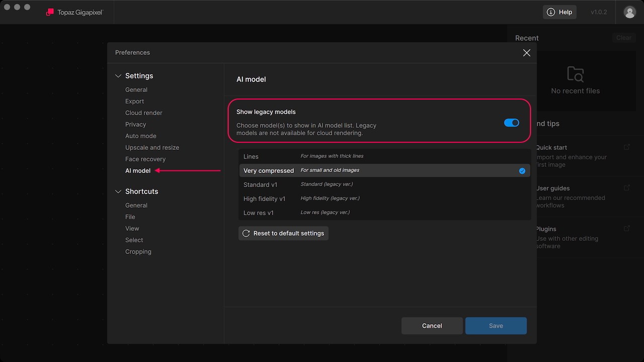Image resolution: width=644 pixels, height=362 pixels.
Task: Select the Standard v1 model row
Action: pyautogui.click(x=385, y=185)
